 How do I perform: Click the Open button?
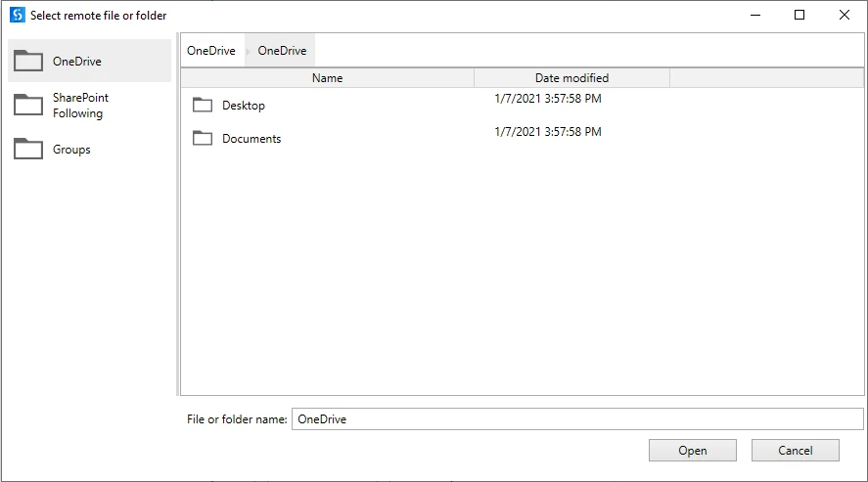coord(693,451)
